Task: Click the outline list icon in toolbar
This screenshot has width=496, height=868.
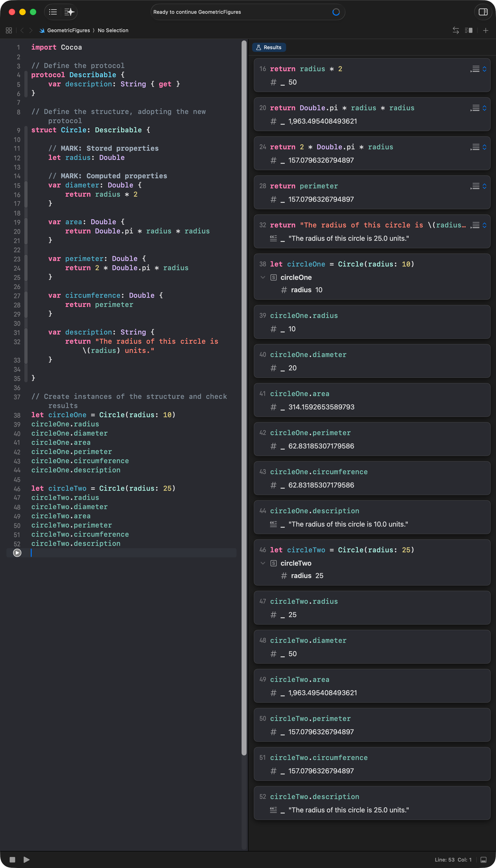Action: 53,12
